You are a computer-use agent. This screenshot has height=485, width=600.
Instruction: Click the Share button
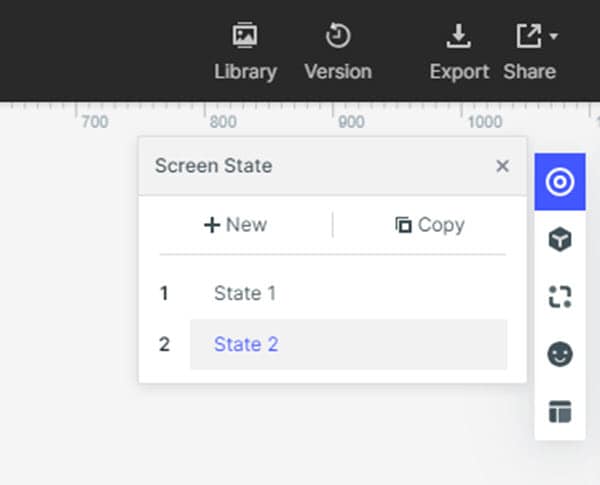pyautogui.click(x=529, y=52)
